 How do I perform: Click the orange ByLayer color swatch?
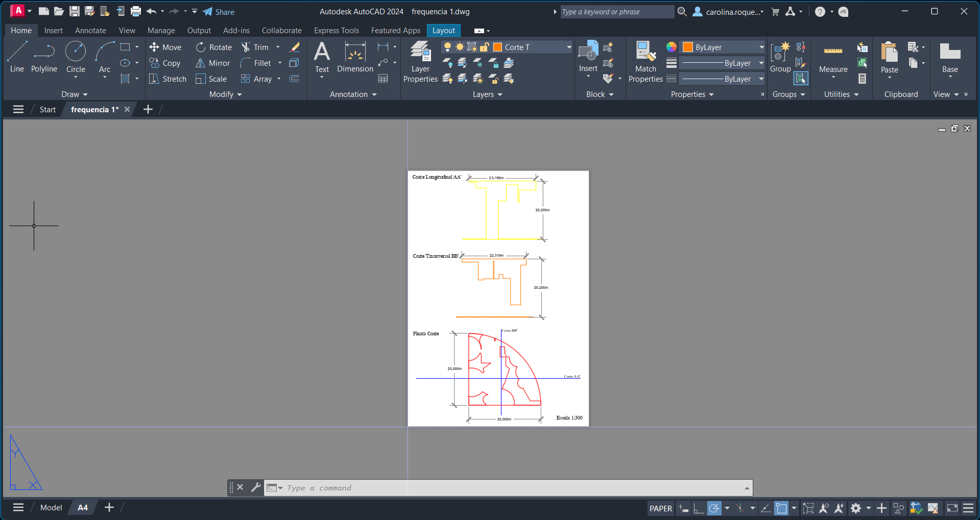click(688, 47)
